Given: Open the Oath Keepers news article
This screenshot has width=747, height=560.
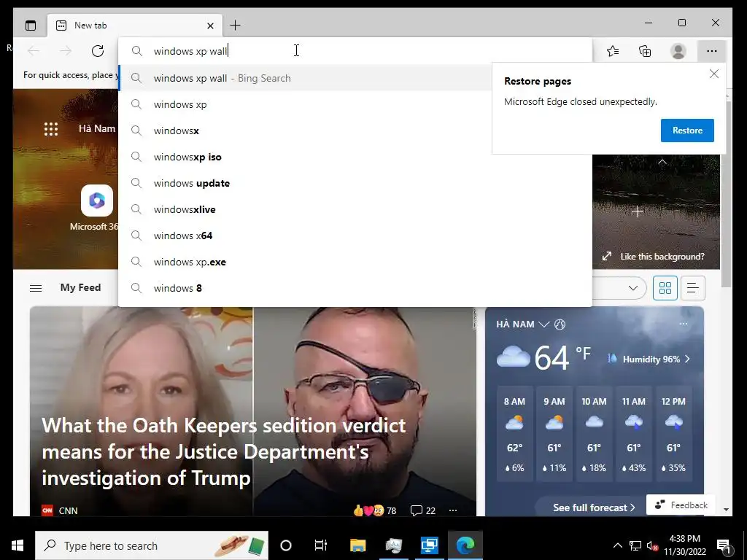Looking at the screenshot, I should [x=224, y=451].
